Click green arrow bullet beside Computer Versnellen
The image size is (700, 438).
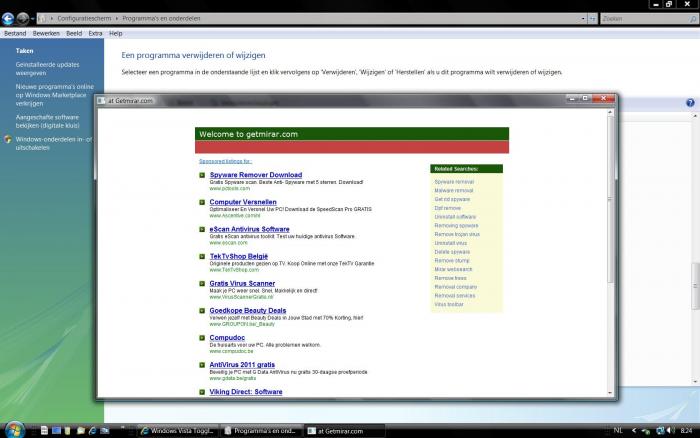click(x=202, y=202)
